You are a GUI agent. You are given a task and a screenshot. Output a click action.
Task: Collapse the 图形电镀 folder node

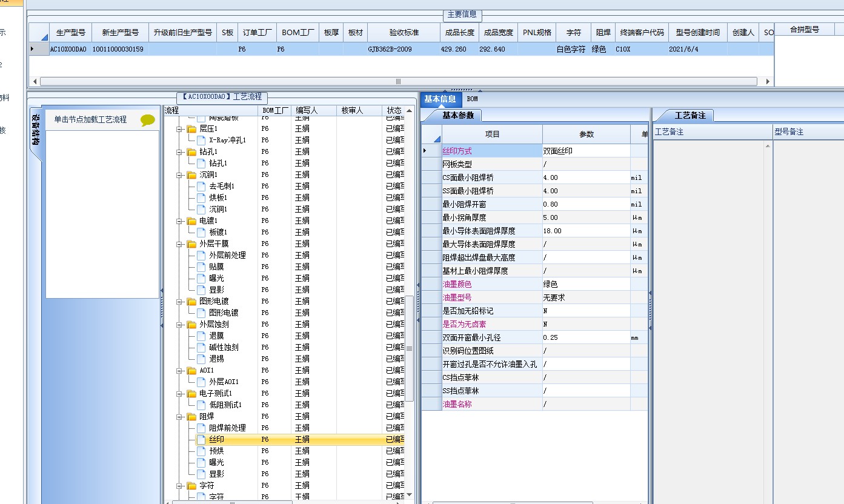[x=179, y=302]
